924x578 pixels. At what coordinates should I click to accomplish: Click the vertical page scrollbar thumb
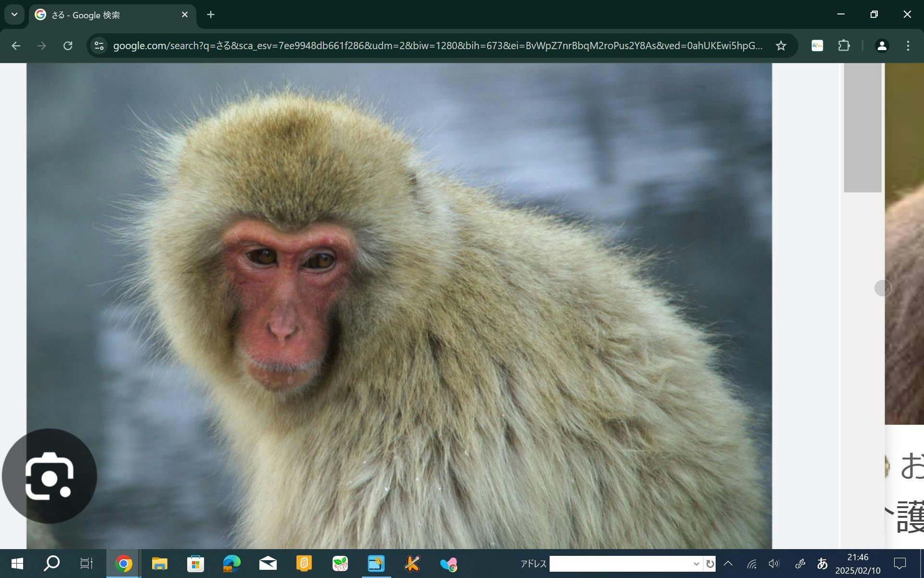862,128
